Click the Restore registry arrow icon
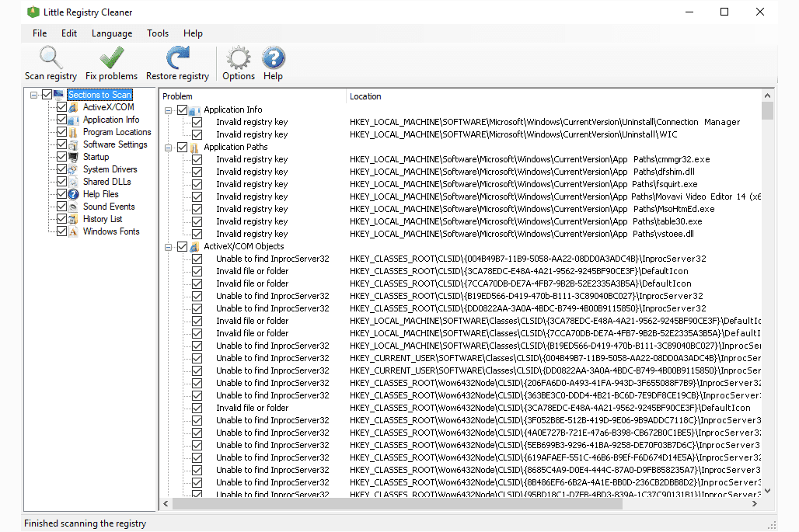This screenshot has width=799, height=532. pos(177,58)
